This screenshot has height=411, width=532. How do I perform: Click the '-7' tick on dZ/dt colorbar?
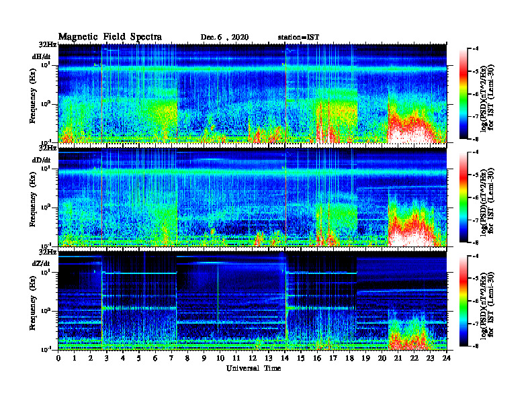(x=476, y=324)
